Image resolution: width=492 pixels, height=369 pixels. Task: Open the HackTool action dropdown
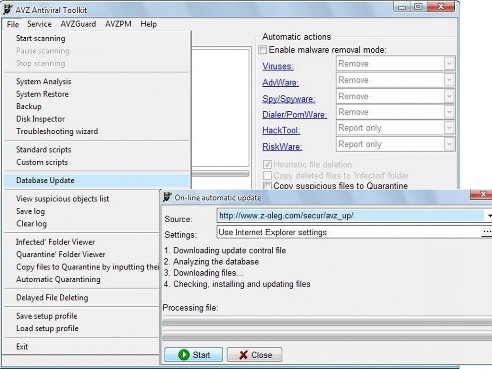pos(449,128)
